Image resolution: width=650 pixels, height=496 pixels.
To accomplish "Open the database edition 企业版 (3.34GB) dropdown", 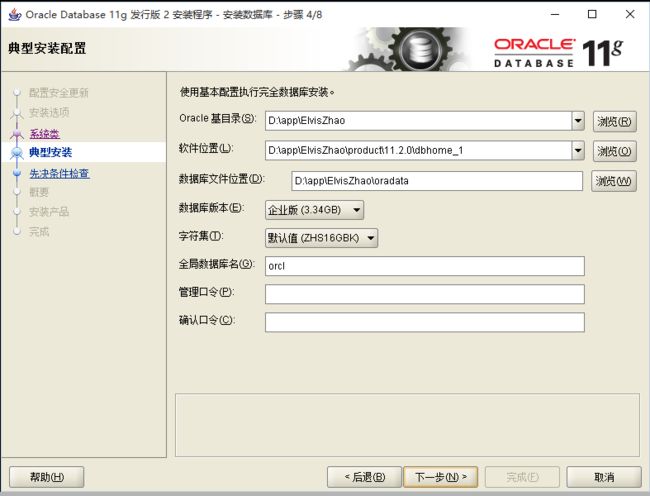I will click(314, 210).
